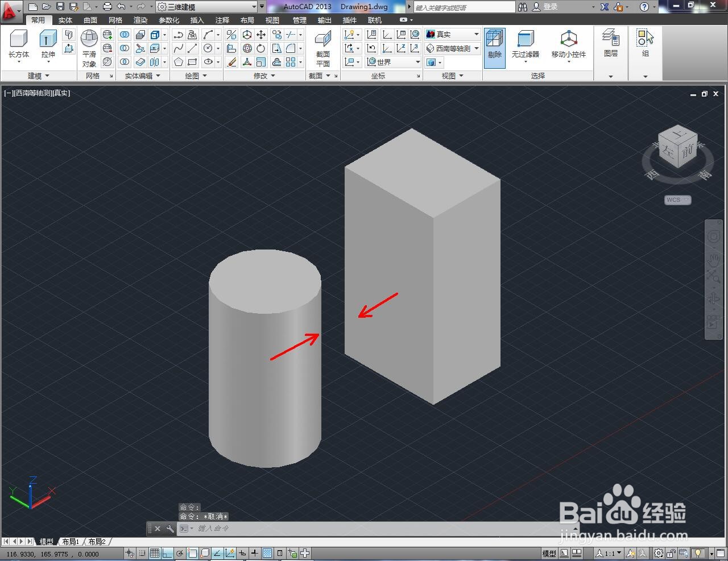This screenshot has height=561, width=728.
Task: Switch to the 渲染 ribbon tab
Action: [140, 20]
